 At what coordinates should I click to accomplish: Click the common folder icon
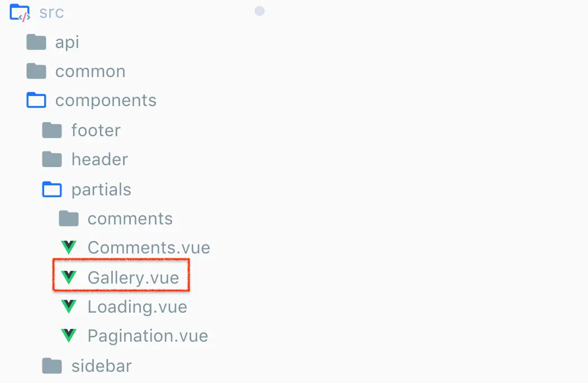[36, 71]
